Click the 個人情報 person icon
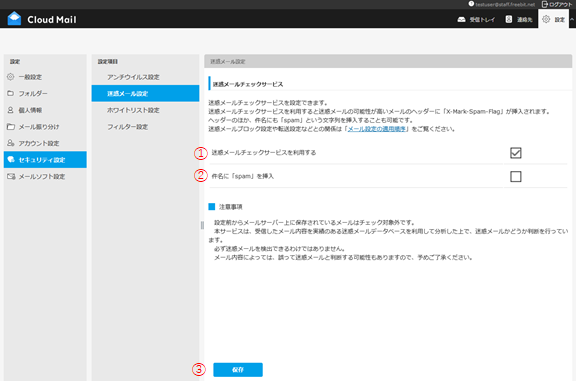576x381 pixels. pos(11,110)
